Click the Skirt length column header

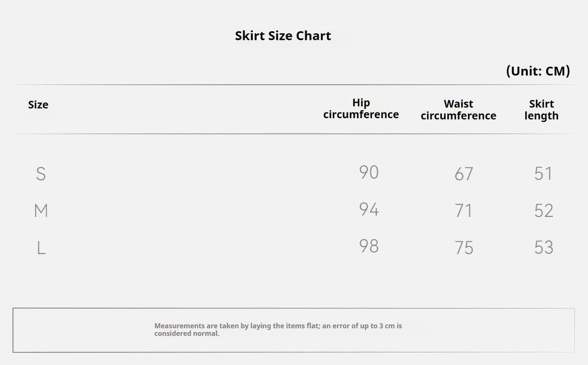[541, 110]
